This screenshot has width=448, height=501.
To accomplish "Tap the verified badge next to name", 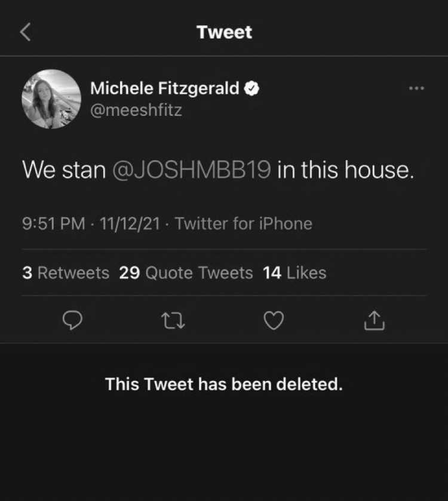I will point(251,88).
